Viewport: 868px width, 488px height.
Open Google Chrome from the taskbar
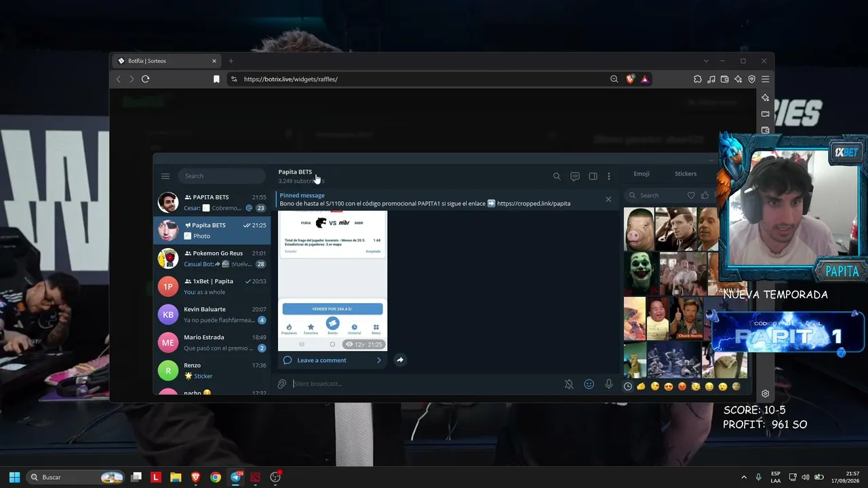pyautogui.click(x=215, y=477)
